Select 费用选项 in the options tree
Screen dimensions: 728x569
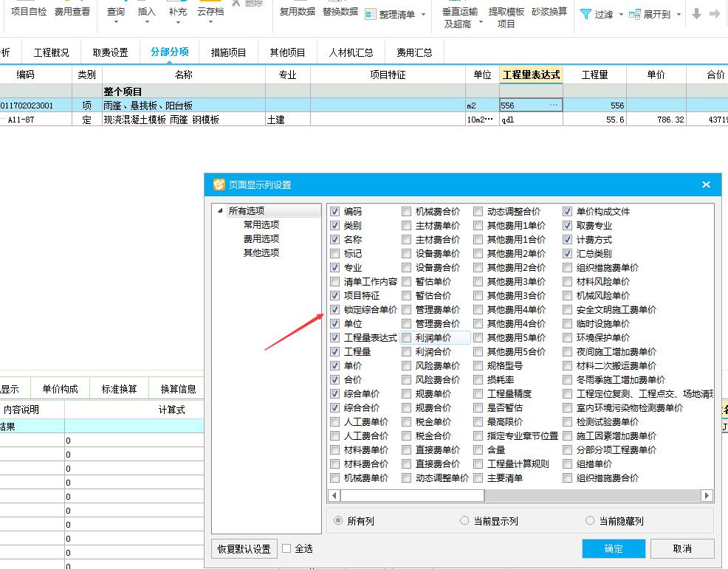261,238
